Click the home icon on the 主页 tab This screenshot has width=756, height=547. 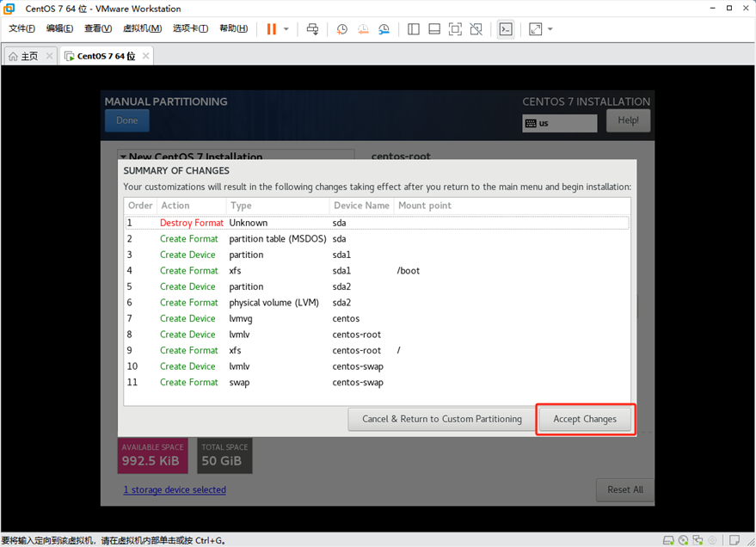[x=13, y=57]
